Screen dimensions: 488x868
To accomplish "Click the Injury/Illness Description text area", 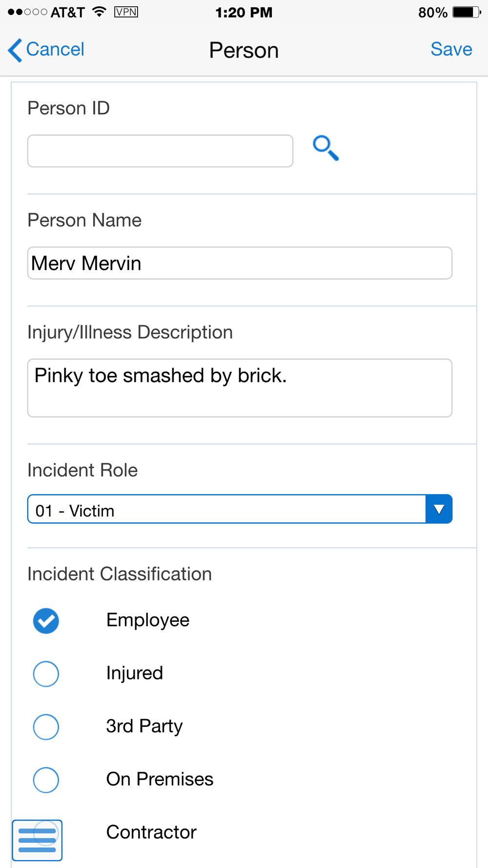I will (x=240, y=388).
